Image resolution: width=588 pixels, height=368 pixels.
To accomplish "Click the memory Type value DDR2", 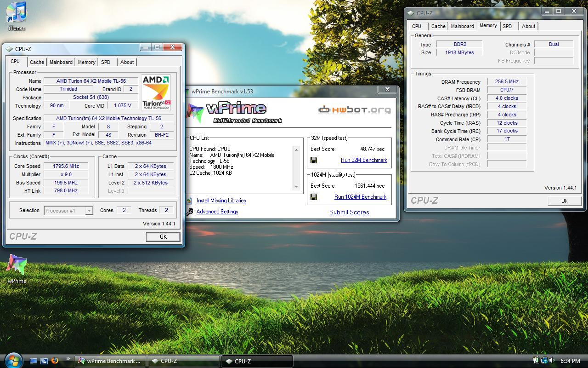I will pos(459,44).
